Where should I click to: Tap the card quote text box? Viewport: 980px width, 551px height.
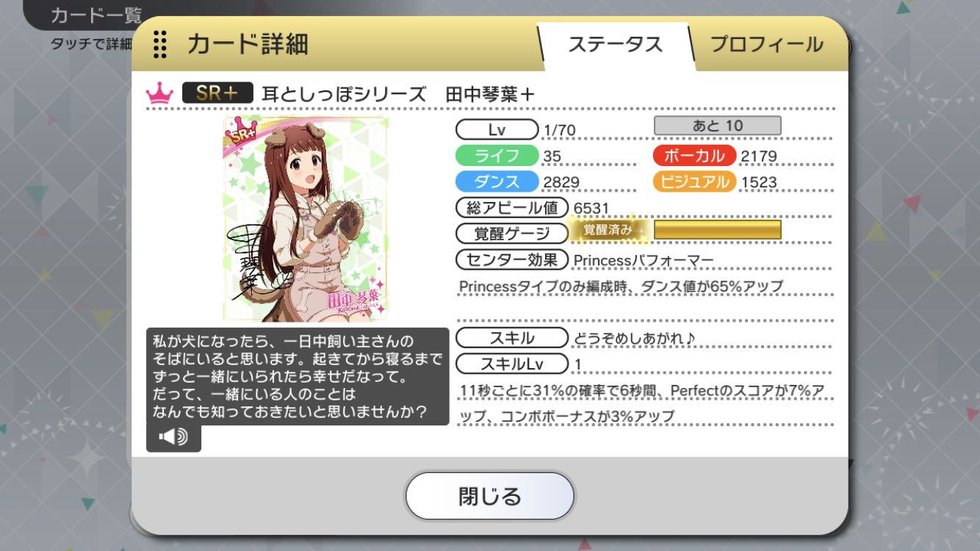coord(298,376)
